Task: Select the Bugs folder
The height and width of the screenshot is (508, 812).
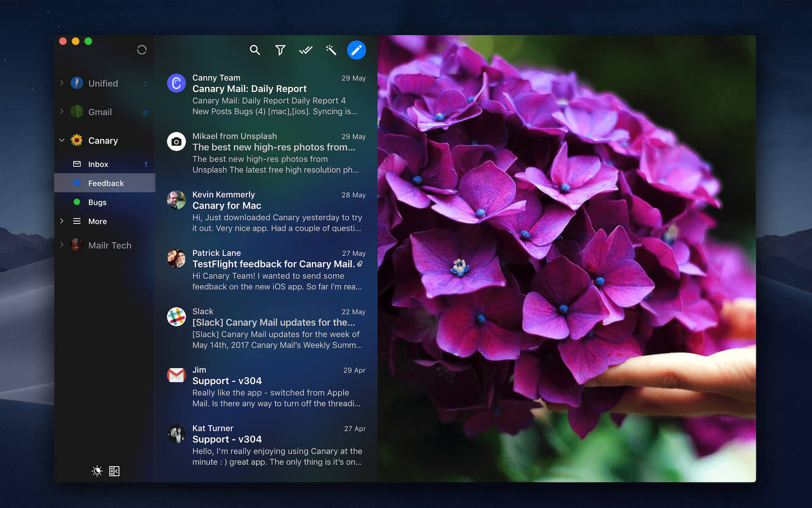Action: pyautogui.click(x=105, y=202)
